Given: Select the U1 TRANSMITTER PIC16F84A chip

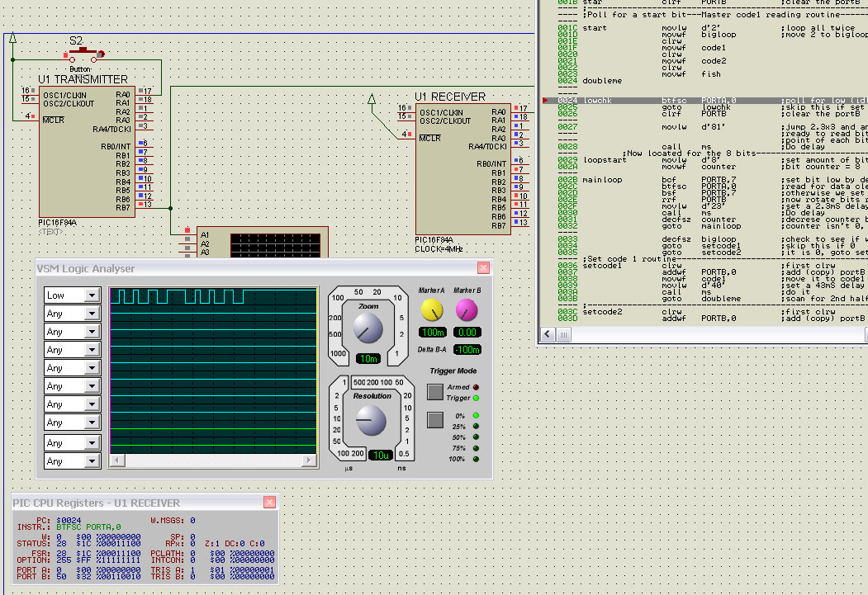Looking at the screenshot, I should point(87,152).
